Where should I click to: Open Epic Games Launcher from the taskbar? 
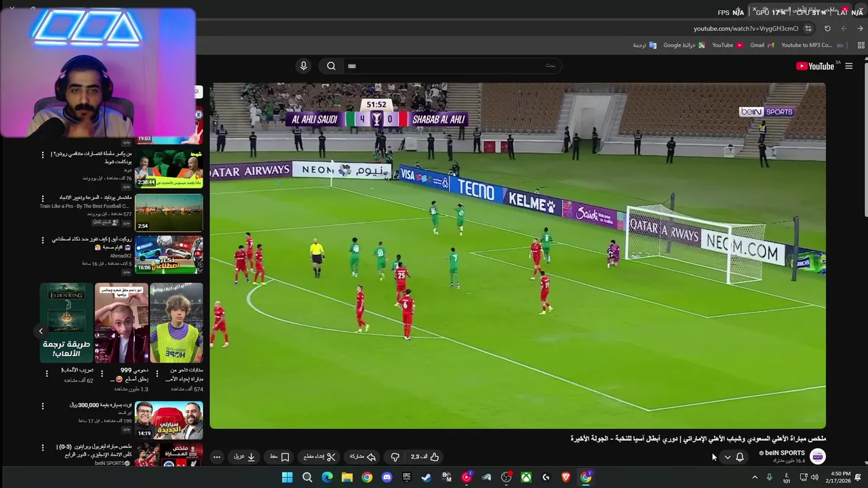point(407,477)
